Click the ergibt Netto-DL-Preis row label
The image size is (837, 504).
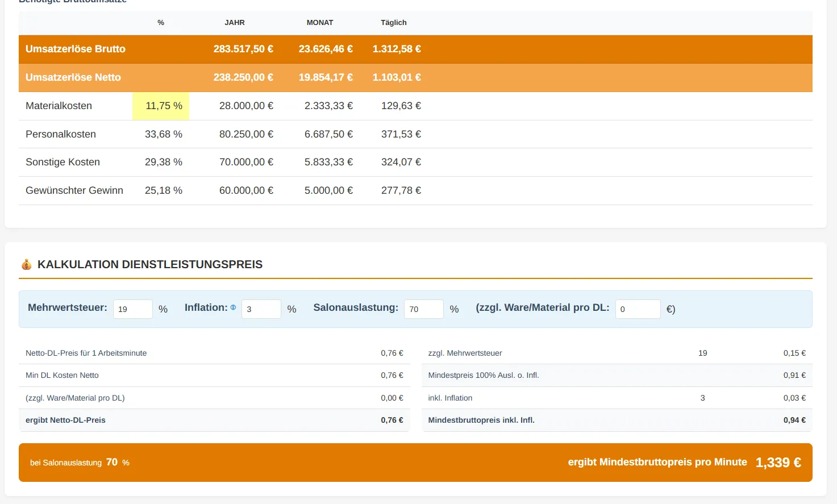point(65,420)
